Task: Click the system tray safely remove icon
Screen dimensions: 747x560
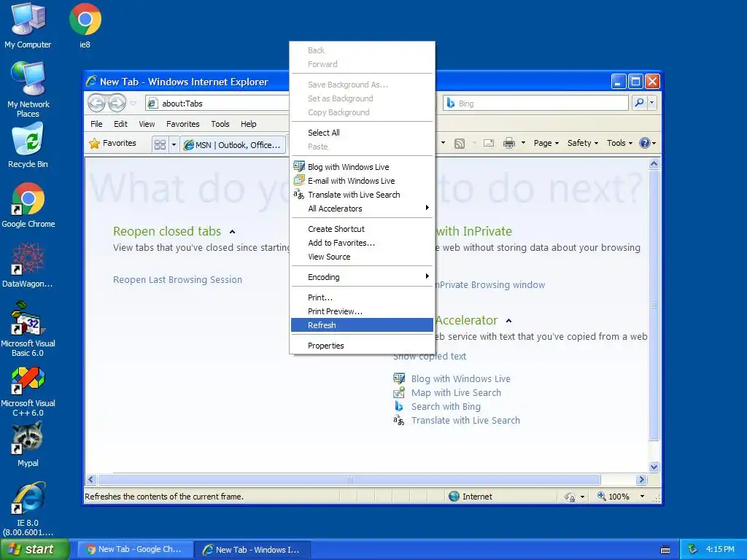Action: 693,549
